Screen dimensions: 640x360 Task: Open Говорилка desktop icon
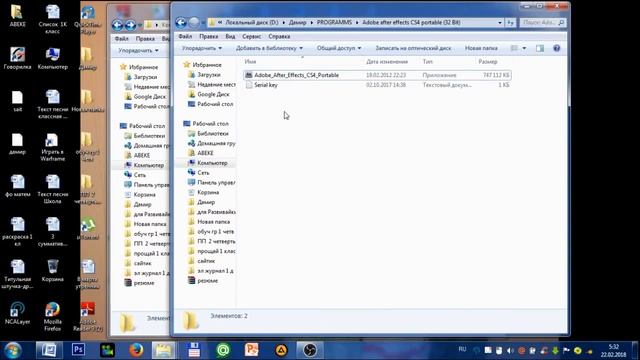(x=17, y=59)
